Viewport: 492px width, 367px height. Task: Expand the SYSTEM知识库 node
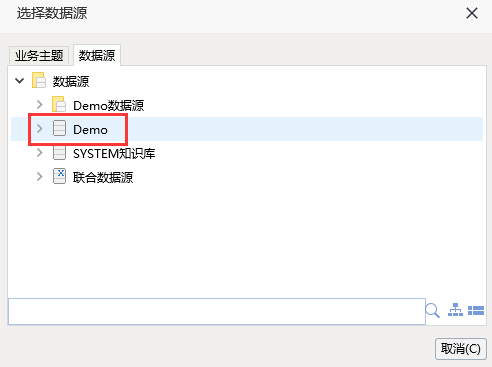pyautogui.click(x=40, y=153)
